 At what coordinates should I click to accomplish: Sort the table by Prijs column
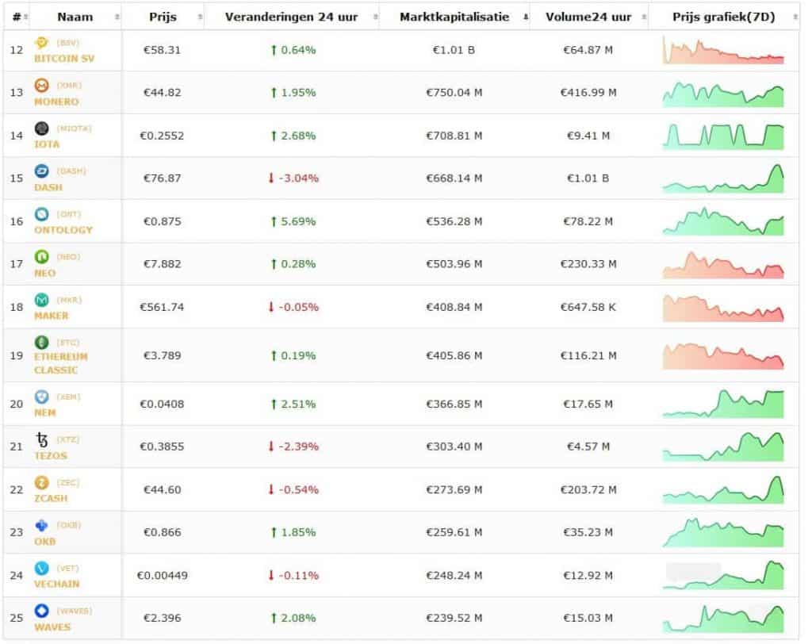coord(163,17)
